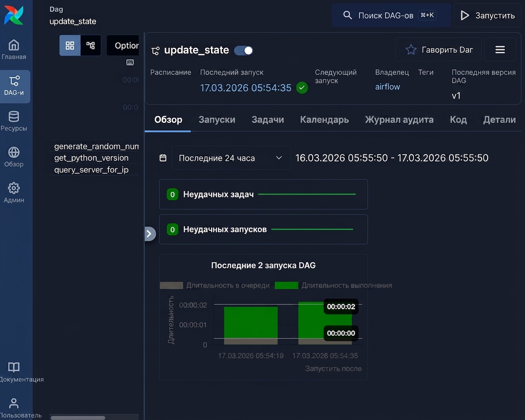Toggle Длительность в очереди legend series
525x420 pixels.
(x=215, y=286)
